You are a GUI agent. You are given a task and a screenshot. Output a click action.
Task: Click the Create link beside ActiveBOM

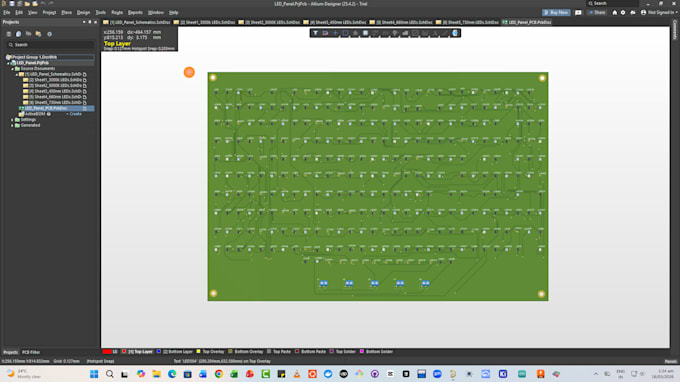coord(75,114)
